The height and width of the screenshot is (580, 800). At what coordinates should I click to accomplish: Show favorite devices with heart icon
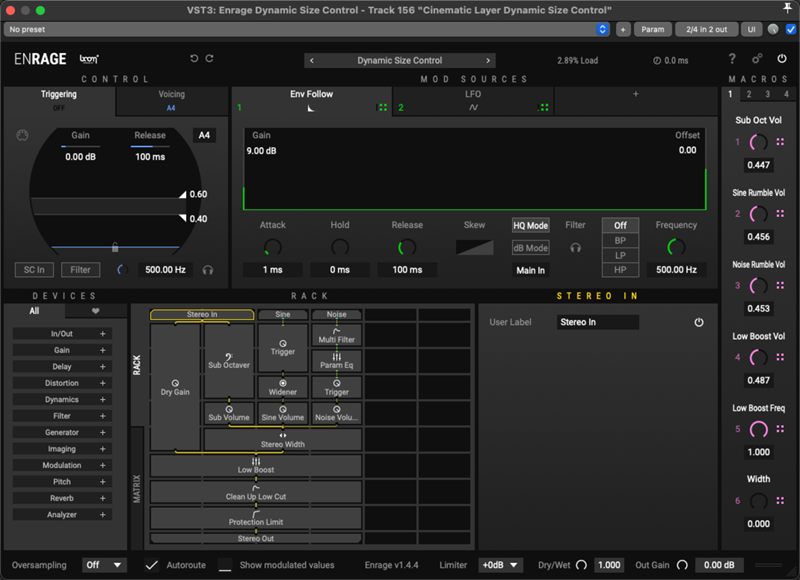click(x=96, y=311)
